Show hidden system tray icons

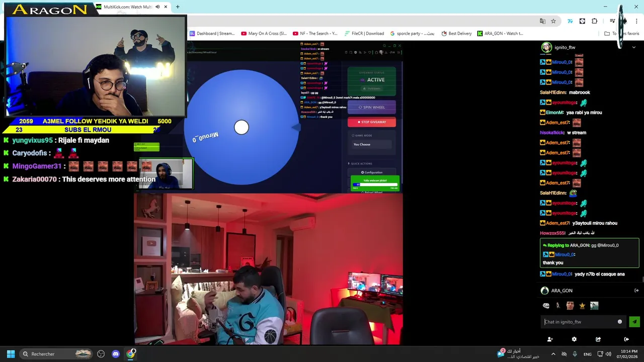tap(553, 354)
